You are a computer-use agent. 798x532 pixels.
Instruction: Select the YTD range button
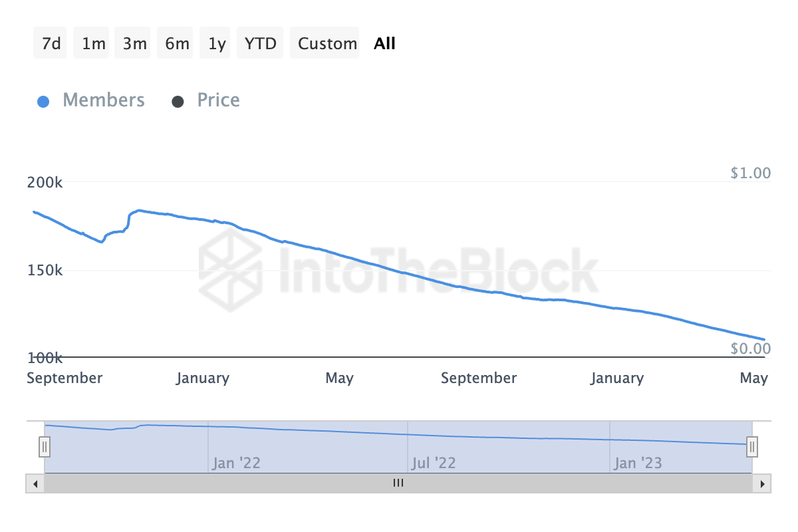tap(261, 44)
